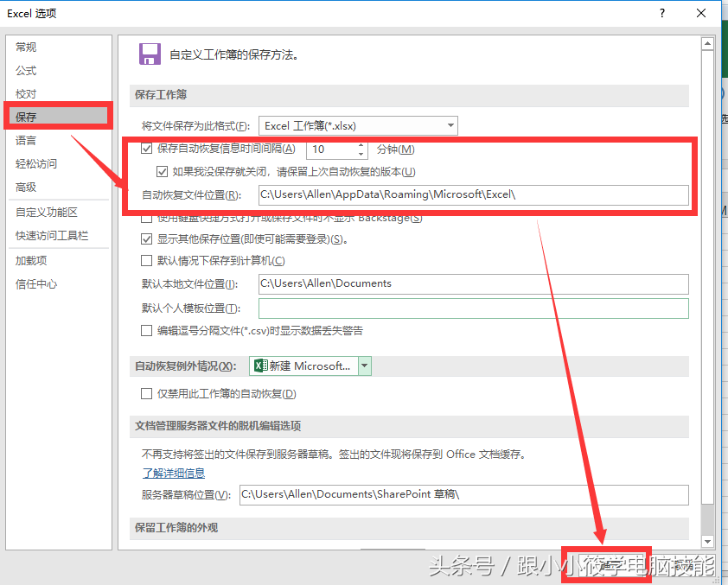
Task: Click the scrollbar down arrow
Action: (707, 542)
